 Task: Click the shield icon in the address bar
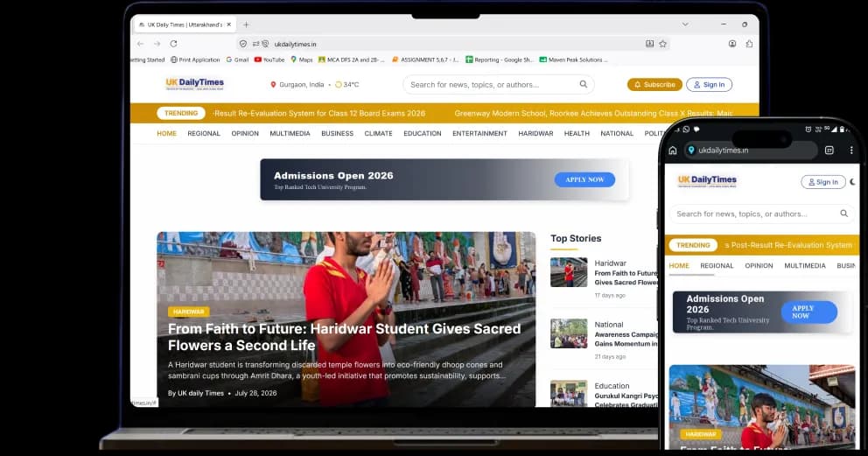(x=243, y=44)
